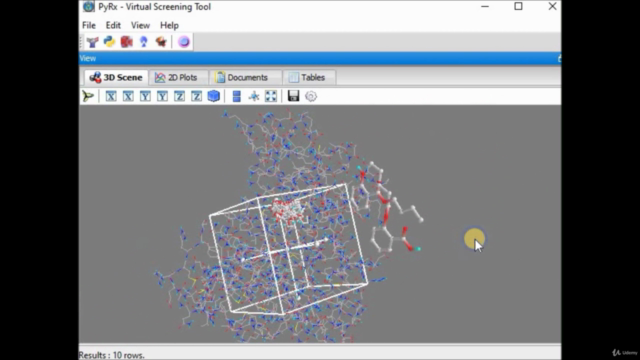Minimize the PyRx window
The width and height of the screenshot is (640, 360).
point(485,6)
